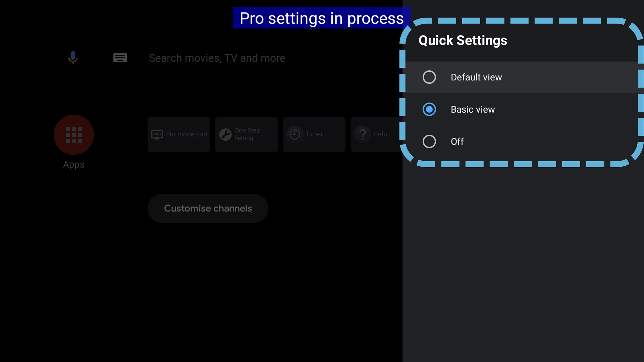The height and width of the screenshot is (362, 644).
Task: Choose the Off option label
Action: click(x=457, y=141)
